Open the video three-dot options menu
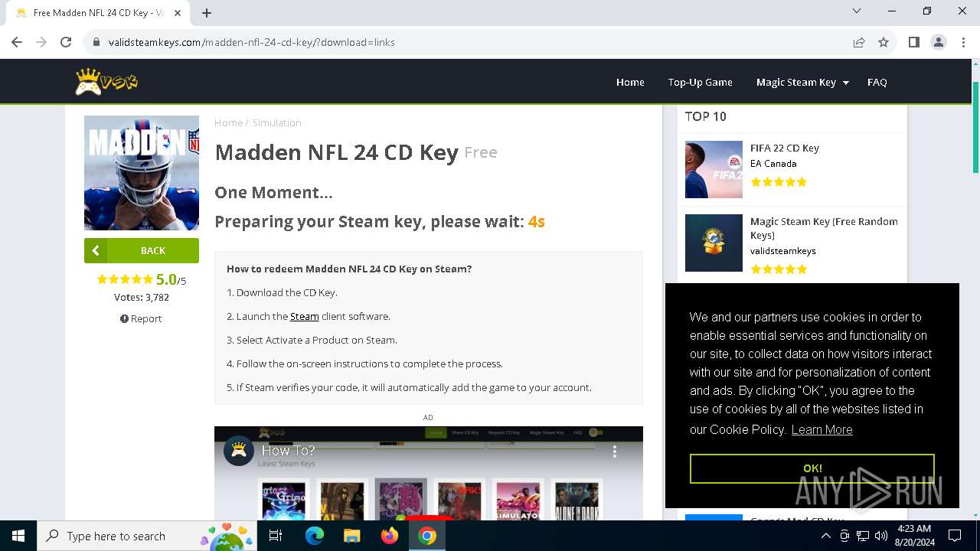The height and width of the screenshot is (551, 980). (x=614, y=452)
